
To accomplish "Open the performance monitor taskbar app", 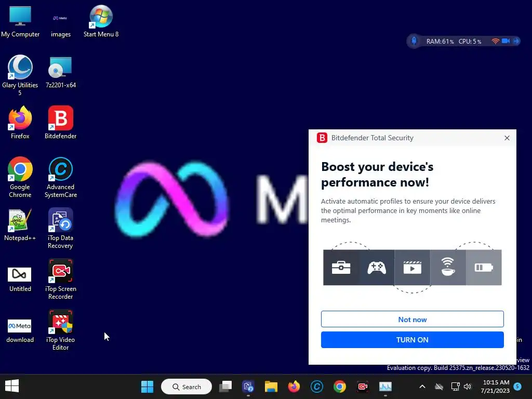I will [385, 387].
